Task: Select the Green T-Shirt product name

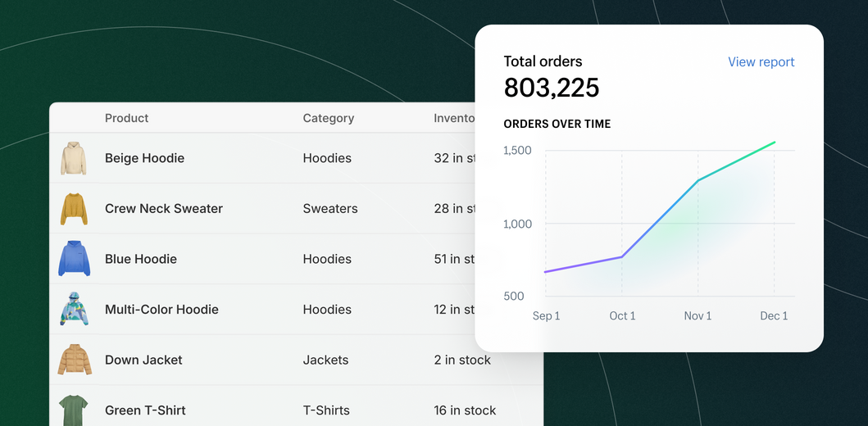Action: (145, 410)
